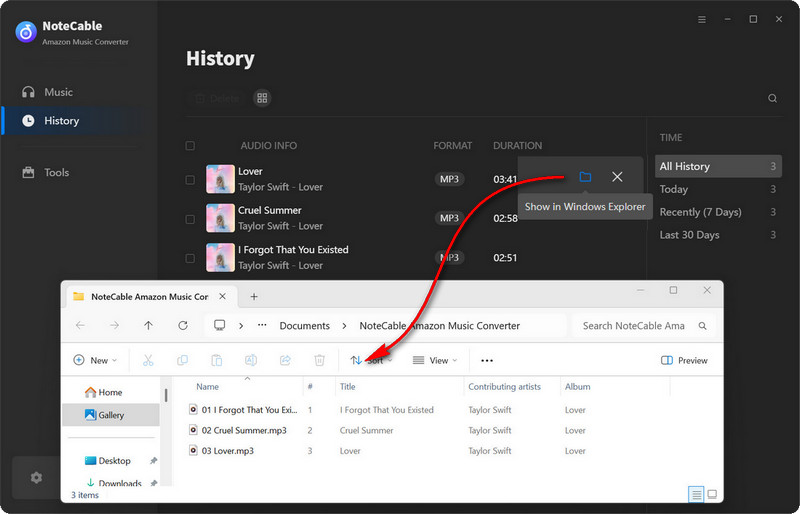The image size is (800, 514).
Task: Go up one folder level in Explorer
Action: [x=148, y=326]
